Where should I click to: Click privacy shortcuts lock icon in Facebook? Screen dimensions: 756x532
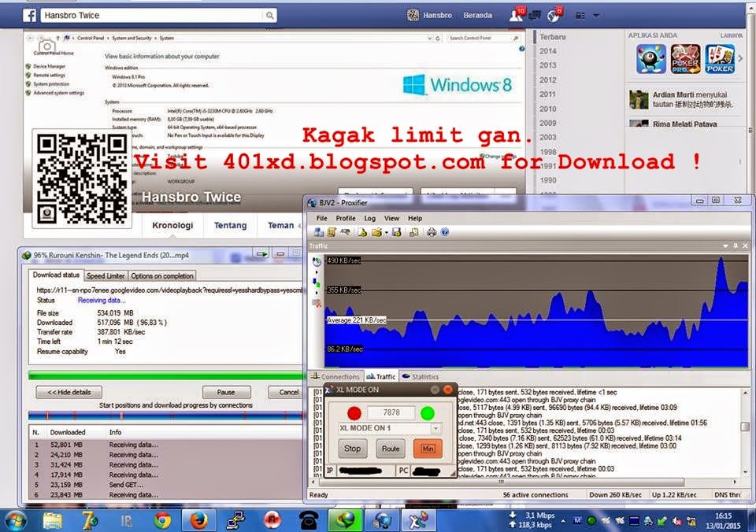(580, 16)
